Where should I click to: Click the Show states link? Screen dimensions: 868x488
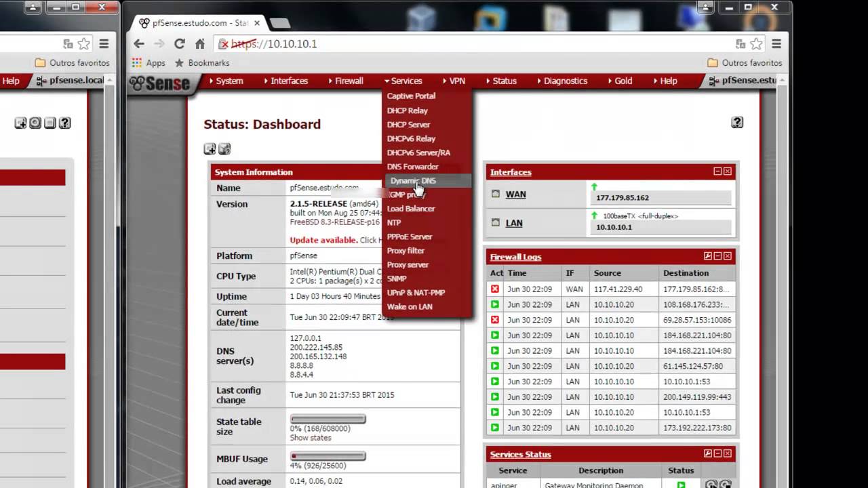pyautogui.click(x=311, y=438)
